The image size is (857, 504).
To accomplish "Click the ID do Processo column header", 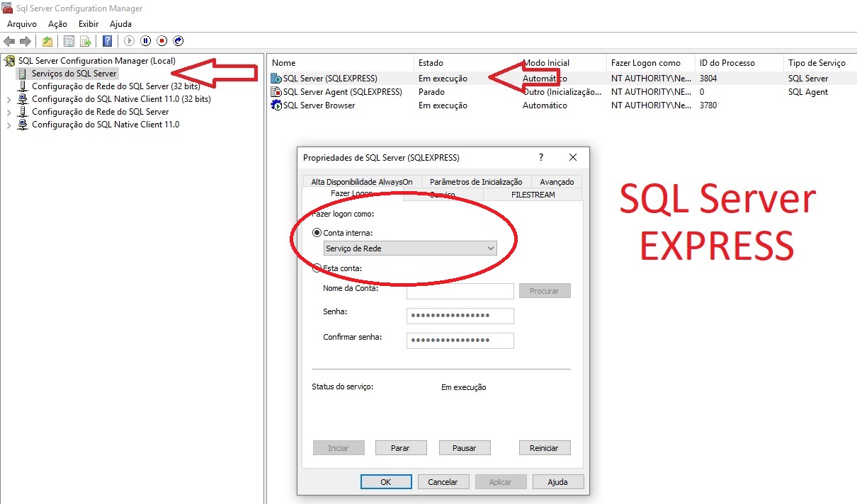I will [739, 63].
